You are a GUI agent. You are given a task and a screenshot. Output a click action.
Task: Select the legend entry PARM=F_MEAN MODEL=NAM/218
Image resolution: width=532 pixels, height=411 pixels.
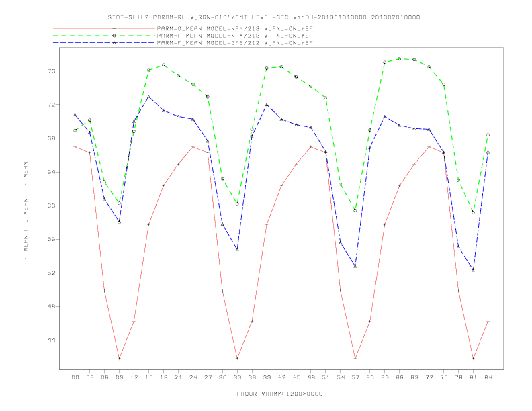pyautogui.click(x=234, y=36)
